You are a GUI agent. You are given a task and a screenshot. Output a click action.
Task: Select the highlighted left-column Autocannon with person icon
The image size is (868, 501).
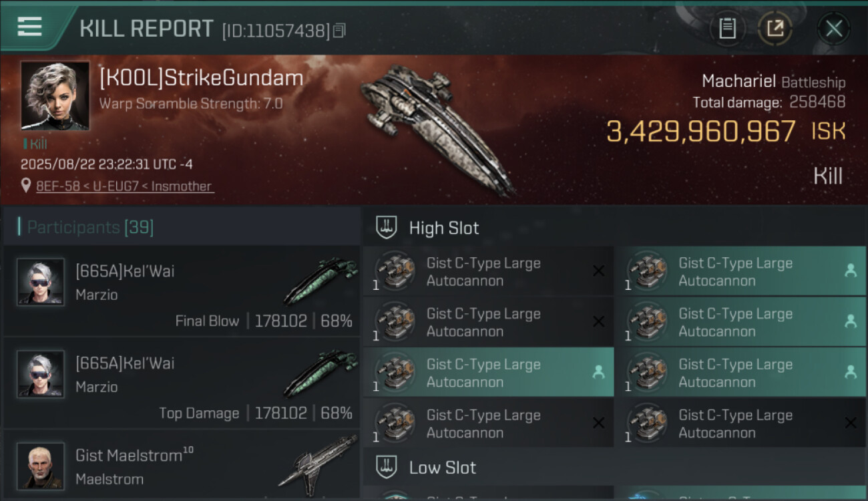pyautogui.click(x=488, y=373)
